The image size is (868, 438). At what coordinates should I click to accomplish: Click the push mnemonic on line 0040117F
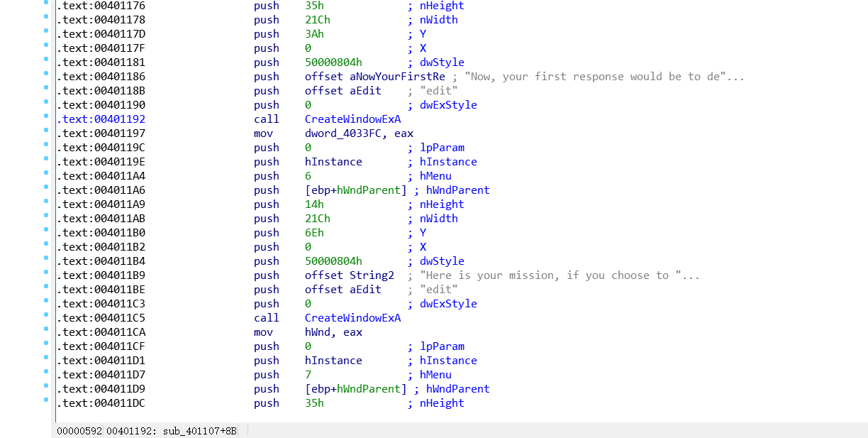pos(267,48)
